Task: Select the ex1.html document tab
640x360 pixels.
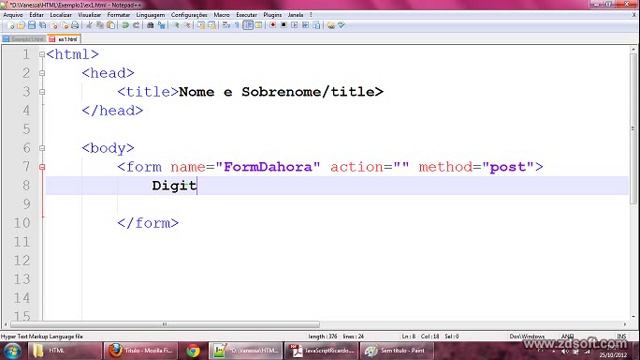Action: pyautogui.click(x=64, y=39)
